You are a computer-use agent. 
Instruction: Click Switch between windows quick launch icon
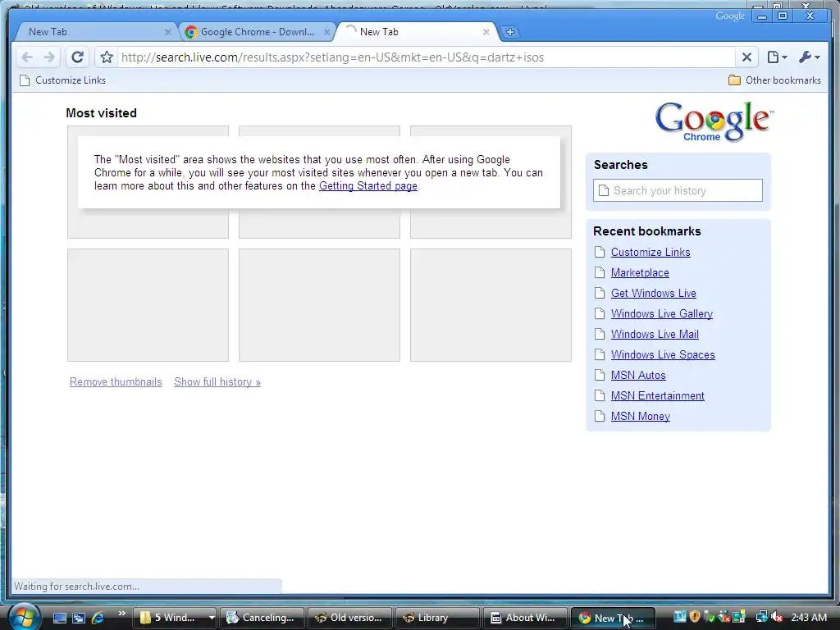pyautogui.click(x=79, y=618)
